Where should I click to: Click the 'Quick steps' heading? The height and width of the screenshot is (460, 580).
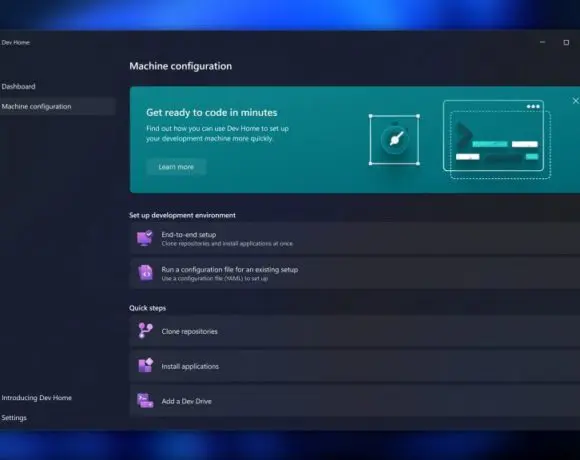coord(148,308)
